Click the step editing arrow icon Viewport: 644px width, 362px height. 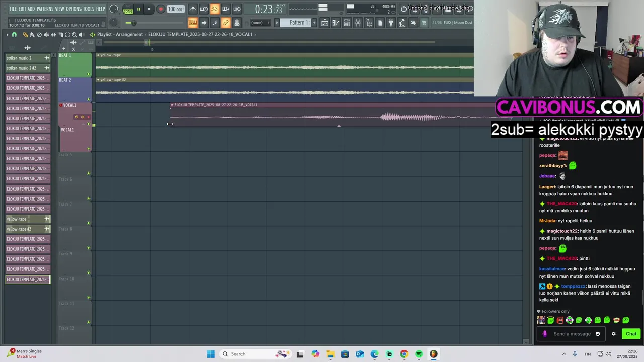(x=204, y=23)
